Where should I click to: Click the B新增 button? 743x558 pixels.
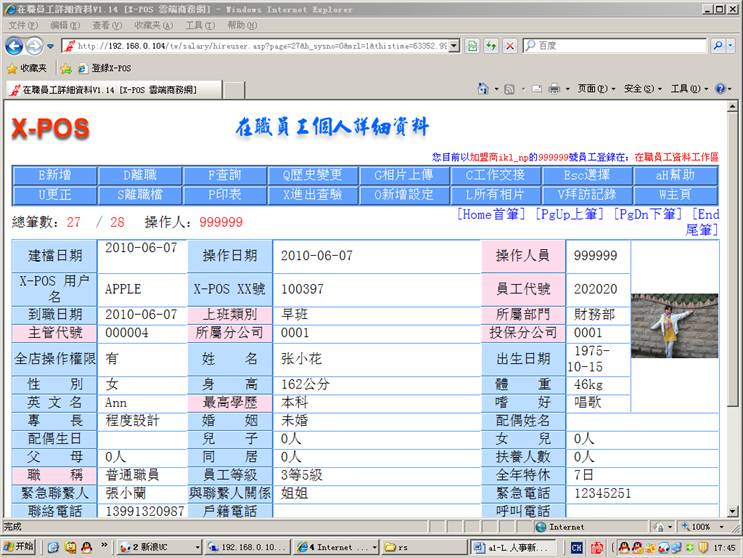coord(54,176)
